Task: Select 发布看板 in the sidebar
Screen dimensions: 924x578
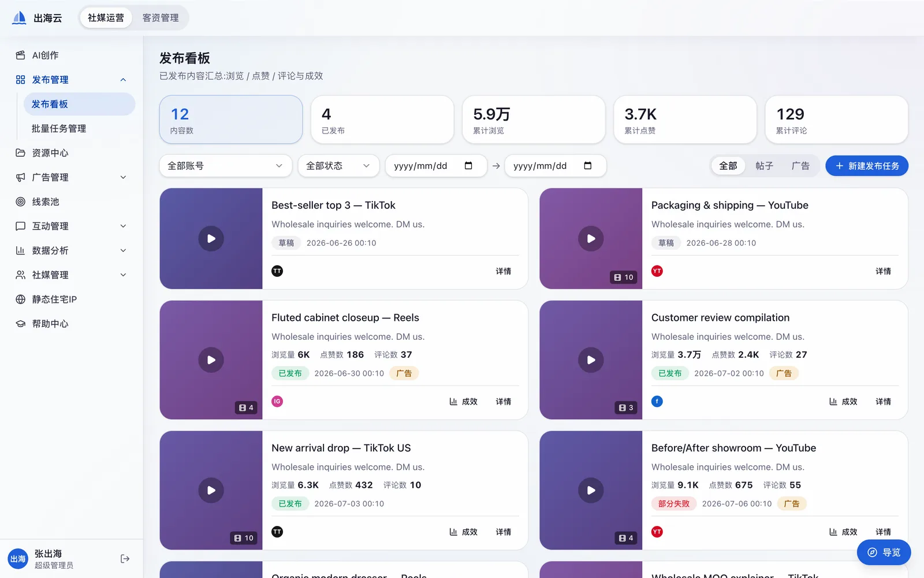Action: click(x=79, y=104)
